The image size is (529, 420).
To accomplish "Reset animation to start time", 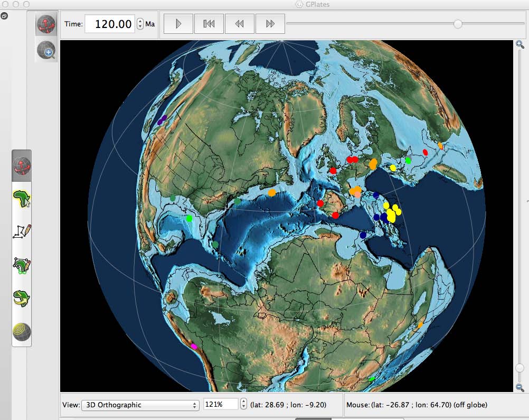I will point(209,24).
